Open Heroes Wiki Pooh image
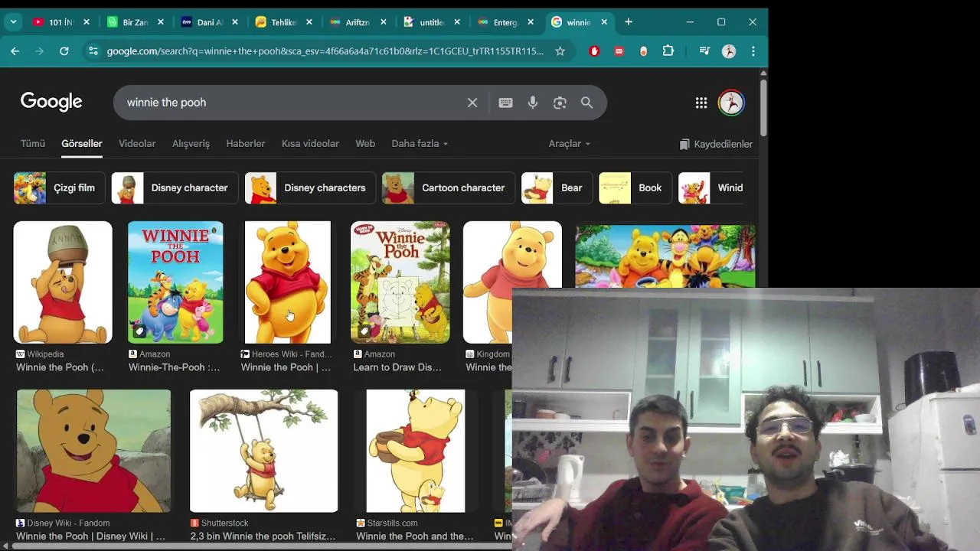980x551 pixels. (287, 282)
